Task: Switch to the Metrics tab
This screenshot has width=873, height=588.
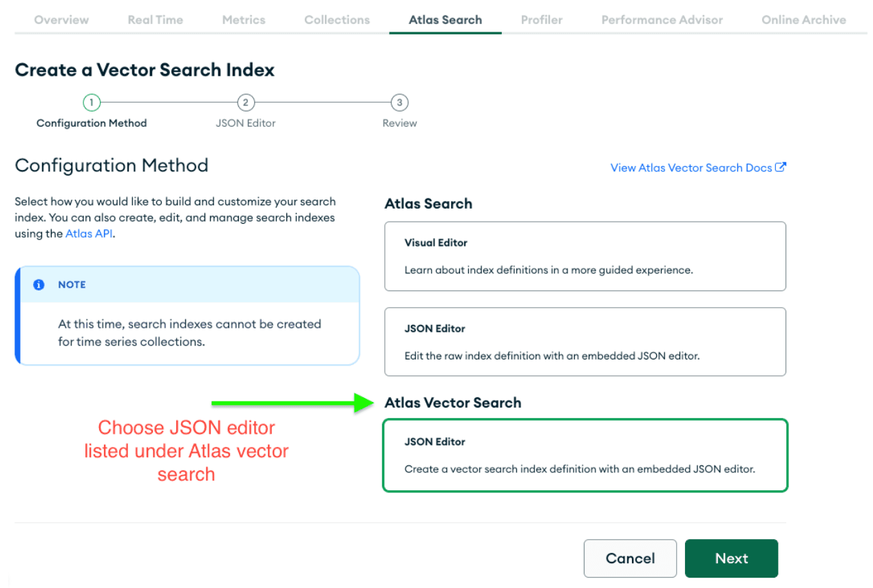Action: pos(243,20)
